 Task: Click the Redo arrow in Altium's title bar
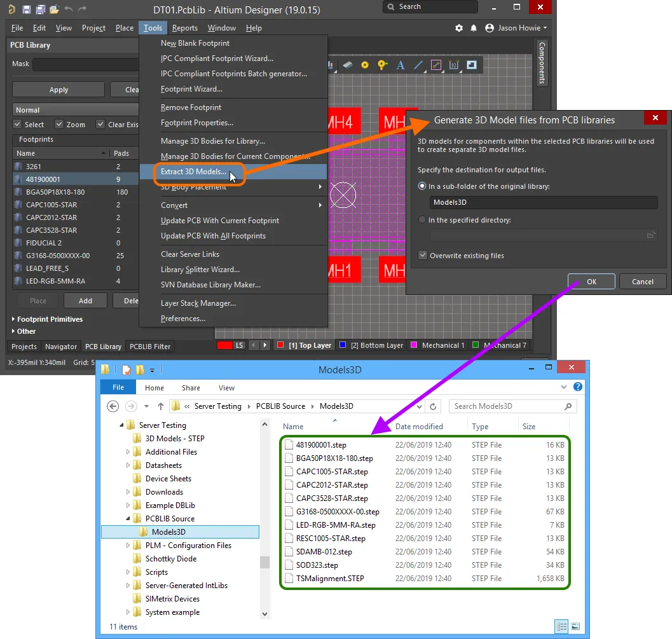[82, 8]
